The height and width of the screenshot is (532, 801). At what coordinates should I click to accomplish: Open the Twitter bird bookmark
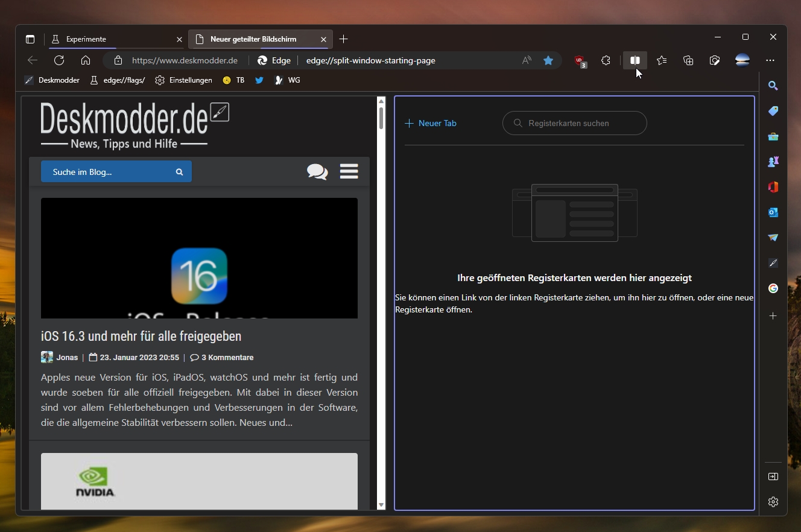[259, 80]
